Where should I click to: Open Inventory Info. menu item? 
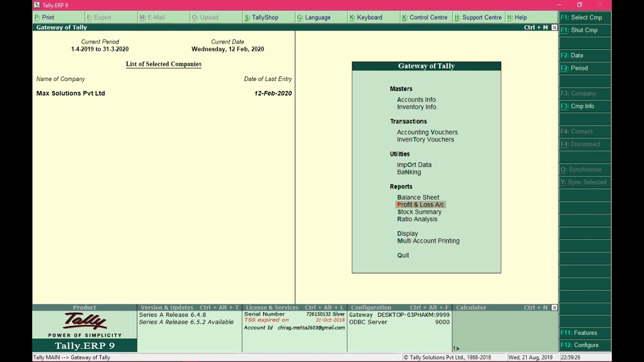click(x=417, y=107)
